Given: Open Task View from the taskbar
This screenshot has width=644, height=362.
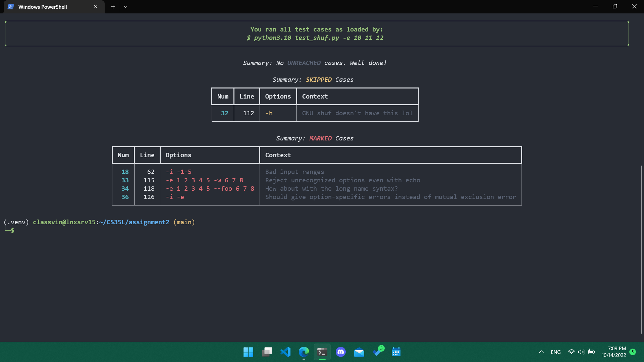Looking at the screenshot, I should pyautogui.click(x=267, y=352).
